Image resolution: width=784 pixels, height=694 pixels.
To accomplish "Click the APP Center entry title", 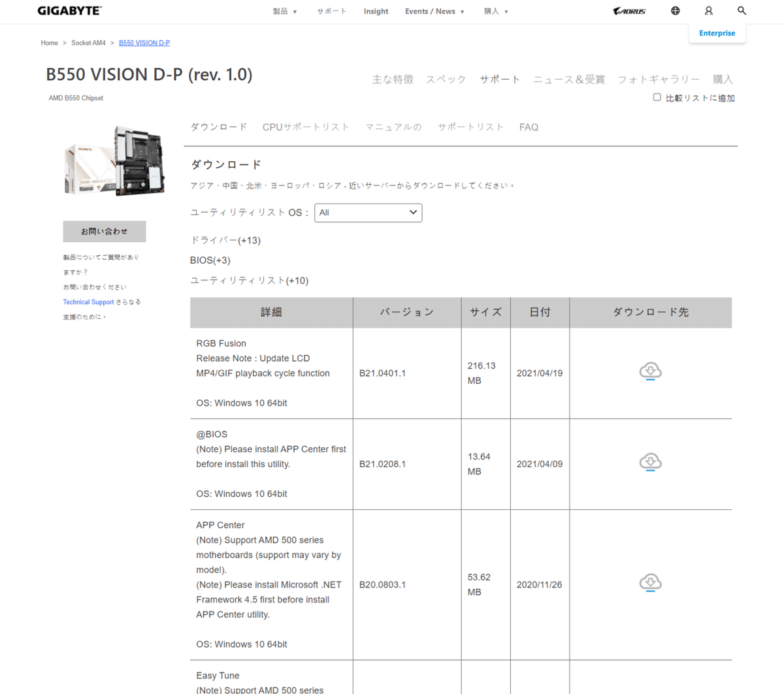I will click(220, 525).
